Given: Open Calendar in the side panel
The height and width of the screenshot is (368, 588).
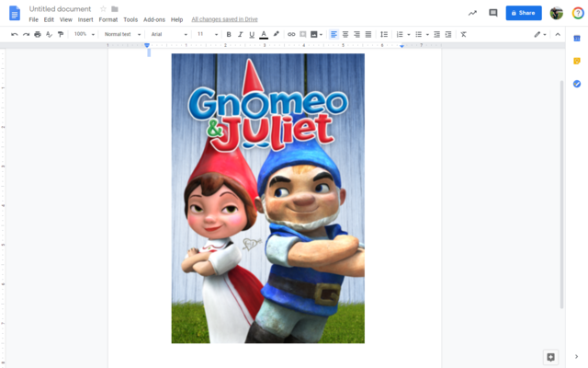Looking at the screenshot, I should [577, 39].
